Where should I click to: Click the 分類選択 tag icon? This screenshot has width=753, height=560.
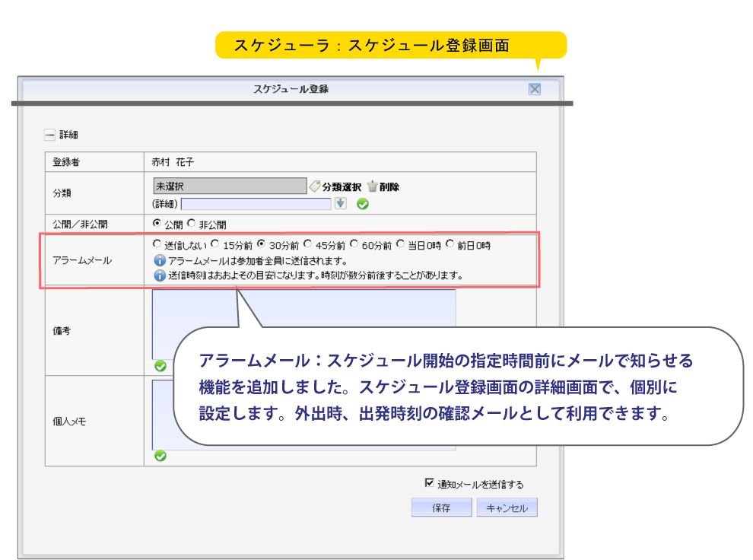click(x=315, y=186)
